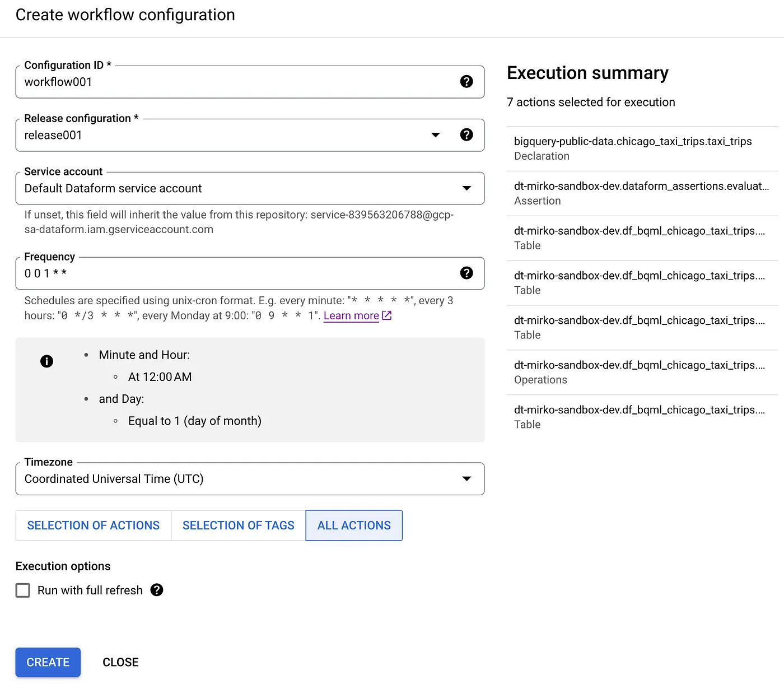Select the All Actions tab

point(354,525)
